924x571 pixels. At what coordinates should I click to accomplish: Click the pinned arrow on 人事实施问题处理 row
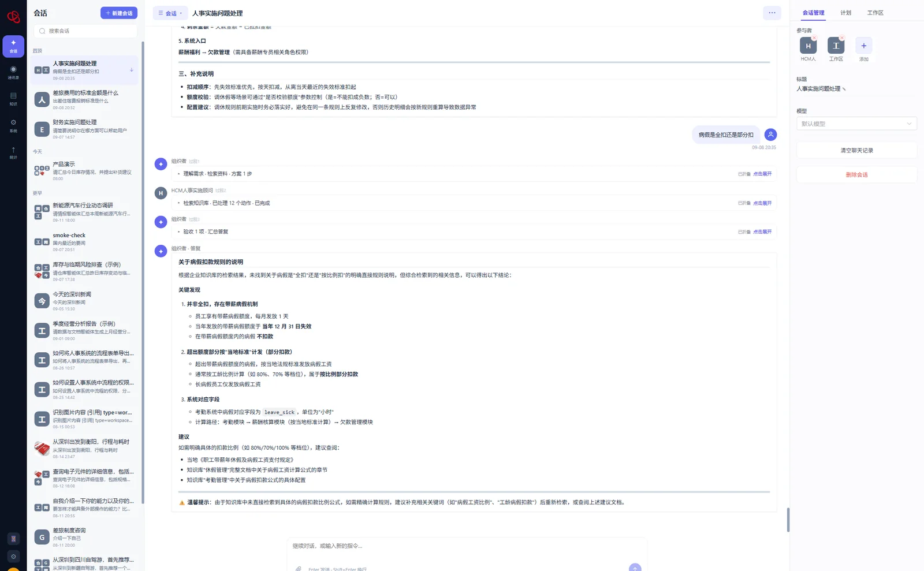132,70
